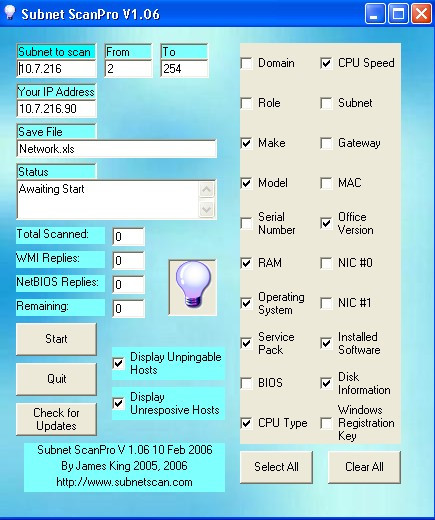435x520 pixels.
Task: Click the Quit button
Action: (x=56, y=379)
